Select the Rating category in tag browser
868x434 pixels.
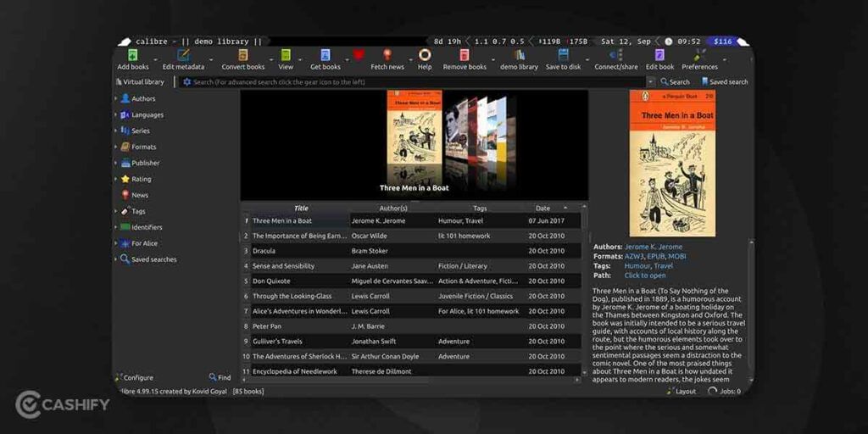click(x=136, y=179)
